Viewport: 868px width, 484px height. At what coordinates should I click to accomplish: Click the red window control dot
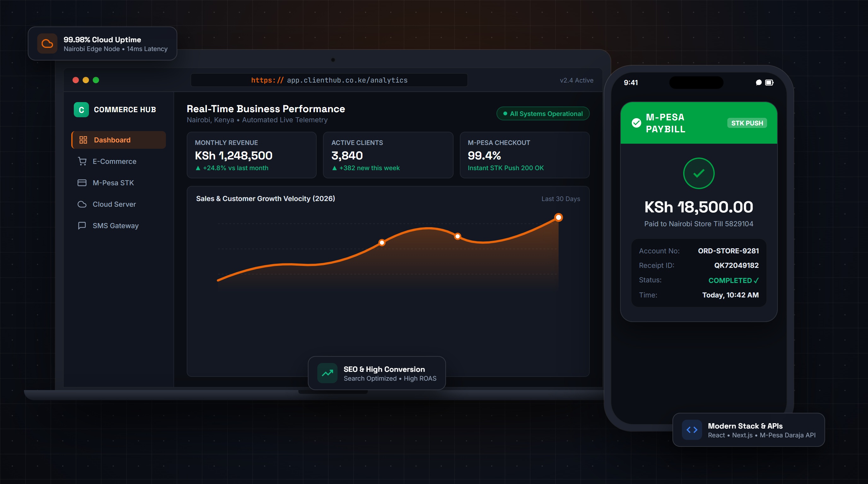tap(75, 80)
